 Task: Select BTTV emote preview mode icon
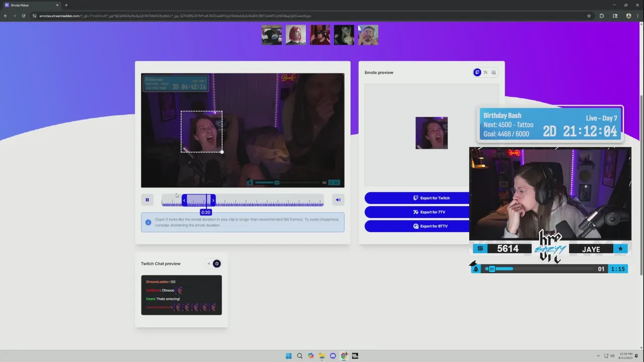pos(494,72)
